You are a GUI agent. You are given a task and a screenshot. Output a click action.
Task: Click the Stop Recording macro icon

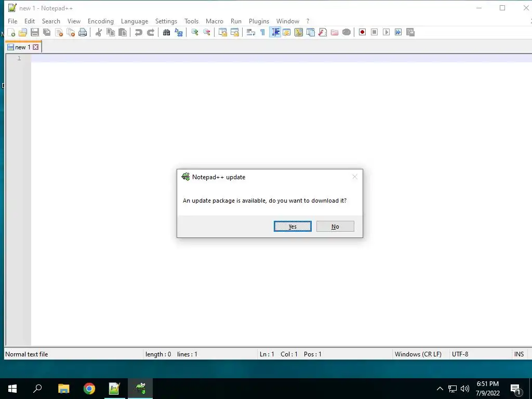tap(374, 32)
